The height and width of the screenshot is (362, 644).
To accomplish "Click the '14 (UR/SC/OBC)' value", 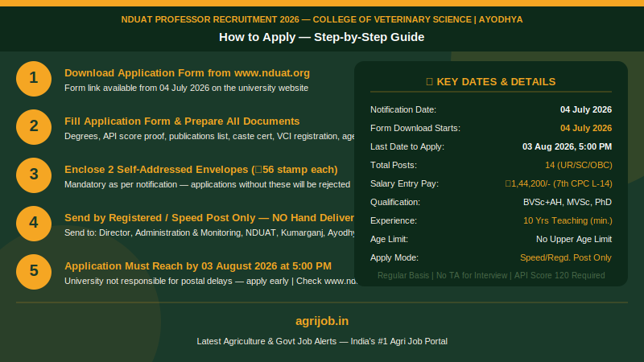I will [x=579, y=165].
